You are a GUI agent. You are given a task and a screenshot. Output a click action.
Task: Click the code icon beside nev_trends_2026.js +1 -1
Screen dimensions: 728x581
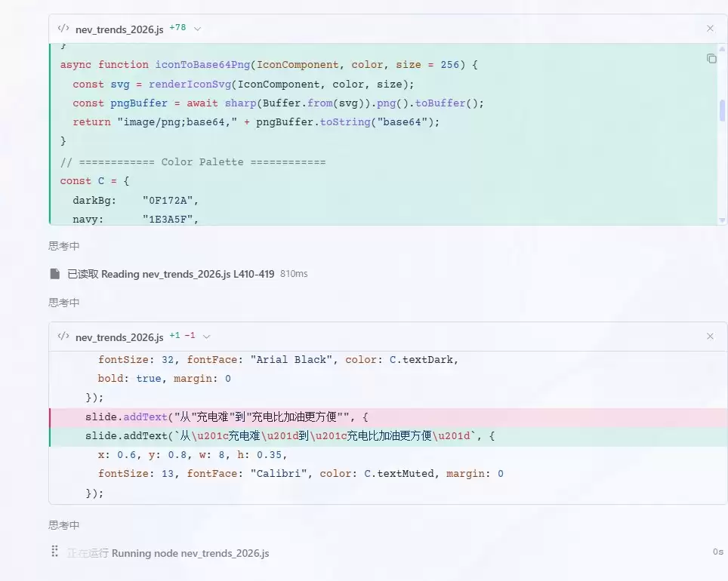pyautogui.click(x=63, y=336)
